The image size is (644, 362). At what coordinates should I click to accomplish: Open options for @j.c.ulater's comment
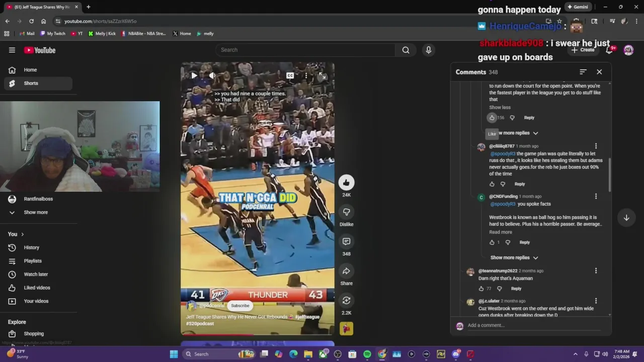click(x=596, y=301)
